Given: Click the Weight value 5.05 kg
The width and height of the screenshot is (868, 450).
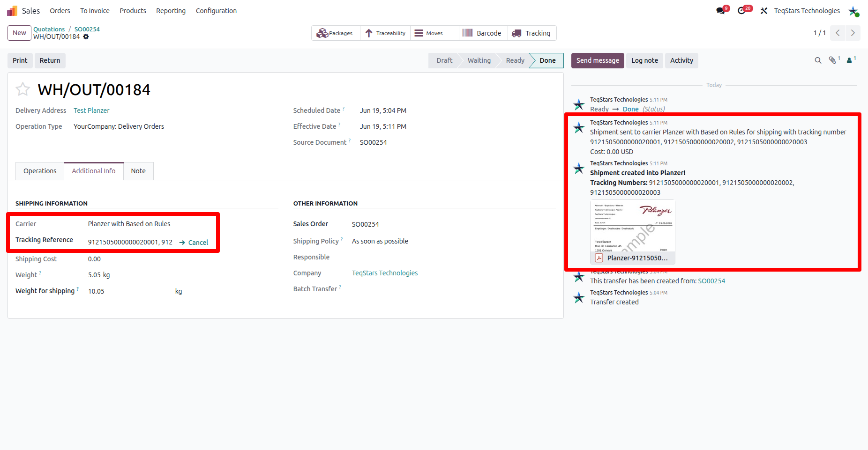Looking at the screenshot, I should (x=99, y=275).
